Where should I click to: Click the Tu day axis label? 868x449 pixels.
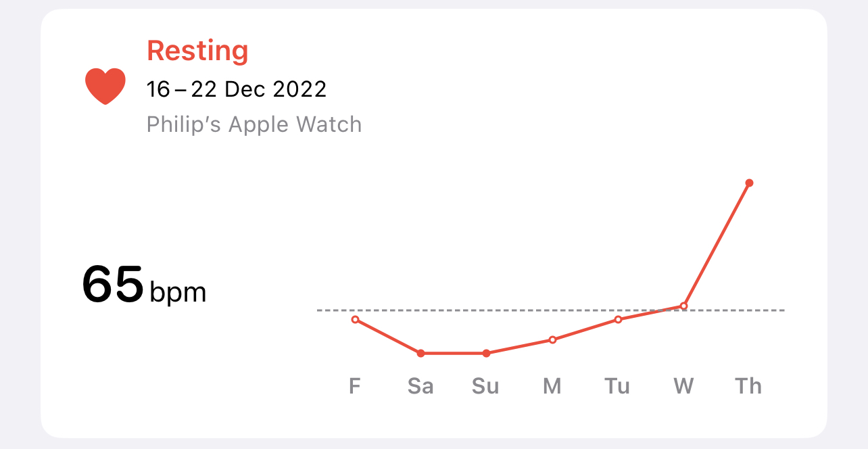pyautogui.click(x=617, y=386)
